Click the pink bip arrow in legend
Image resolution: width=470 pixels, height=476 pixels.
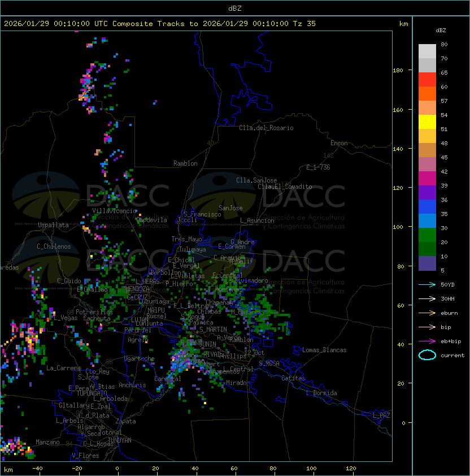click(427, 327)
